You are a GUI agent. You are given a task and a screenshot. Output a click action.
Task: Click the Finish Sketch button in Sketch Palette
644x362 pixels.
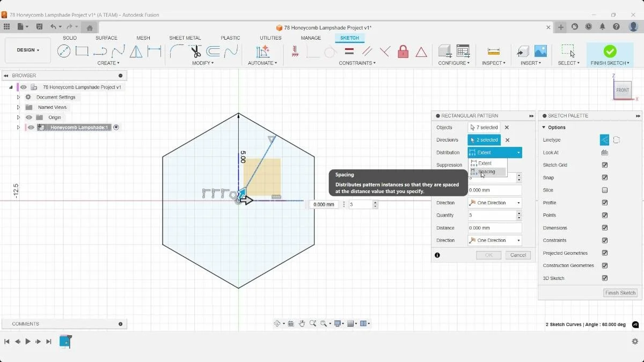tap(620, 293)
